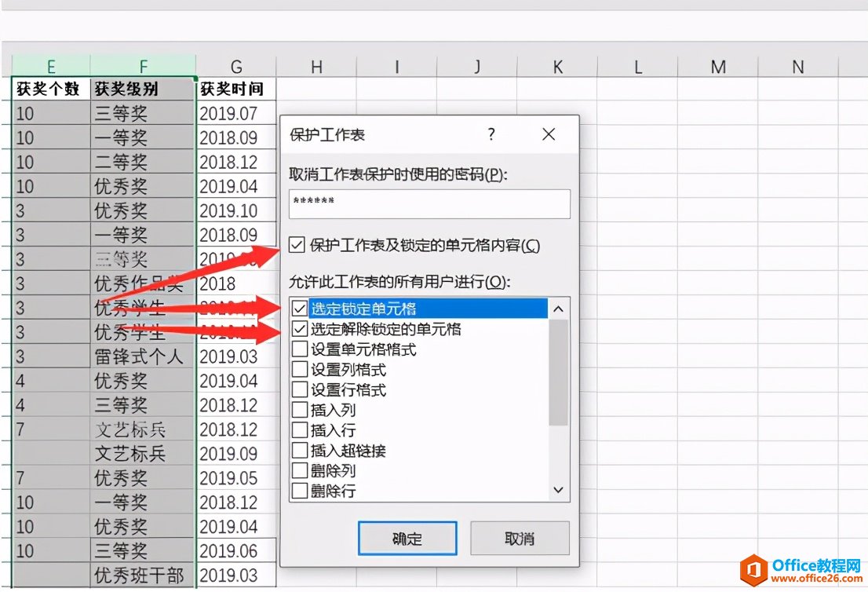The width and height of the screenshot is (868, 592).
Task: Click the permissions list scrollbar thumb
Action: pos(559,372)
